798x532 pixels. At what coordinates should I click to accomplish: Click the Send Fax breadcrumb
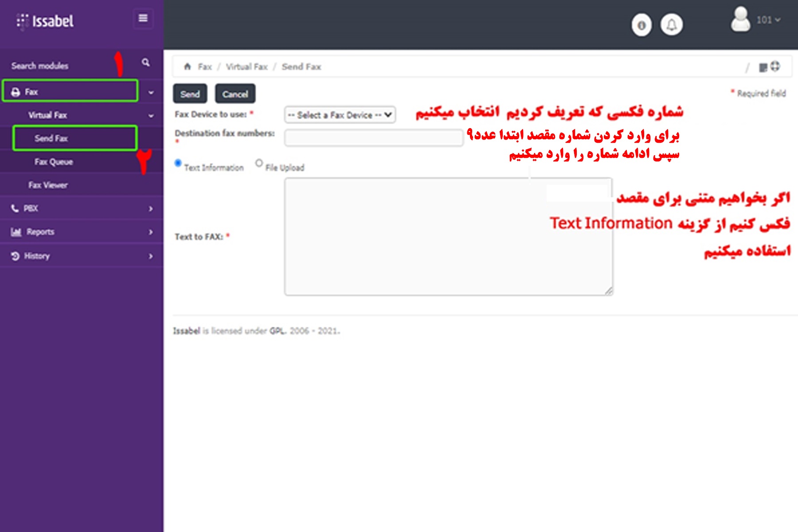[301, 67]
